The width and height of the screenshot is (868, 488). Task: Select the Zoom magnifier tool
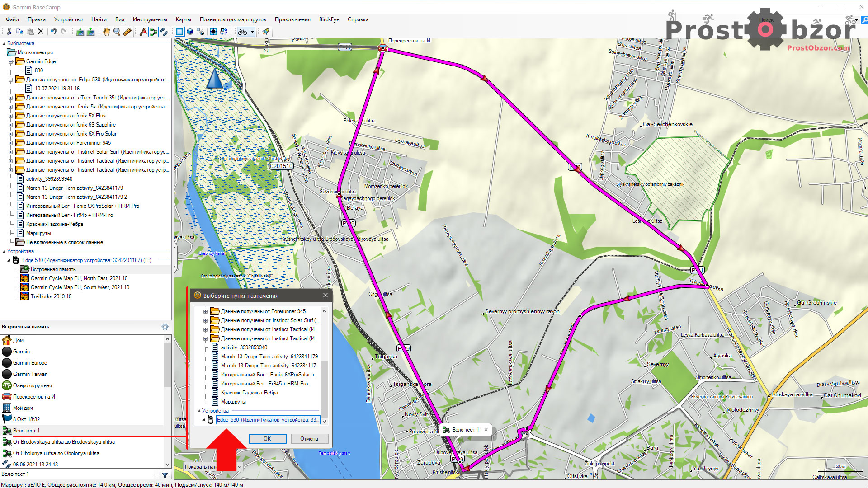tap(117, 32)
